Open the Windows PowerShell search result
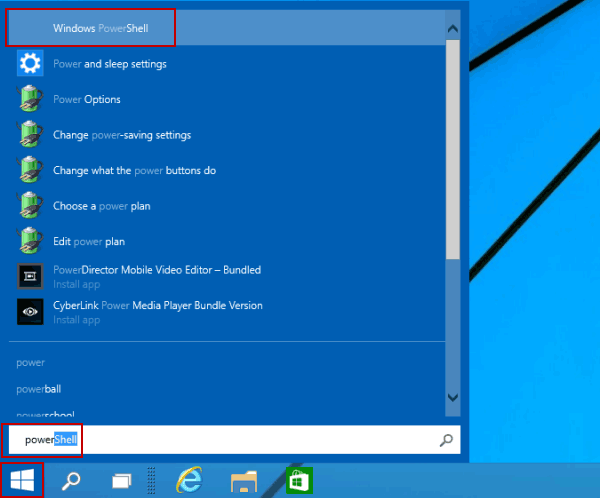 tap(227, 28)
